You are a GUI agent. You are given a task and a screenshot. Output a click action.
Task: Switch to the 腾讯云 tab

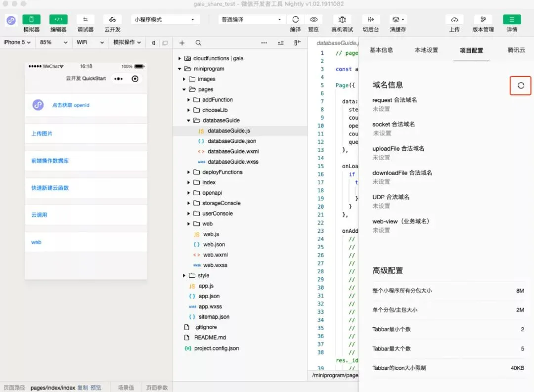(x=516, y=50)
